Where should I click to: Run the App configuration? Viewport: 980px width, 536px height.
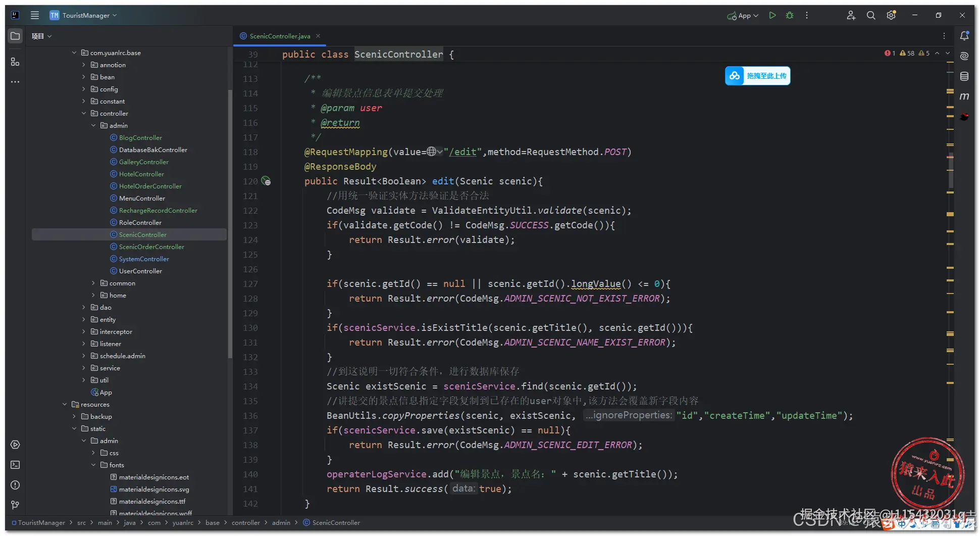772,15
